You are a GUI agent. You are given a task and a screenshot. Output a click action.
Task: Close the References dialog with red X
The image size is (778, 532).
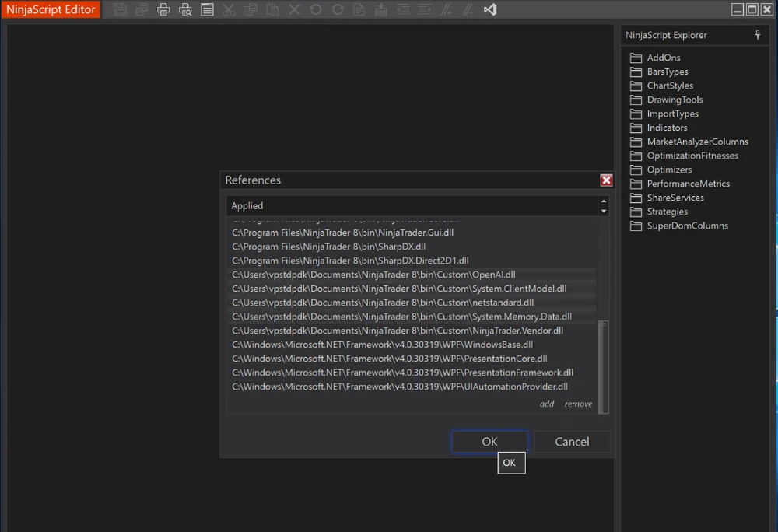point(606,180)
